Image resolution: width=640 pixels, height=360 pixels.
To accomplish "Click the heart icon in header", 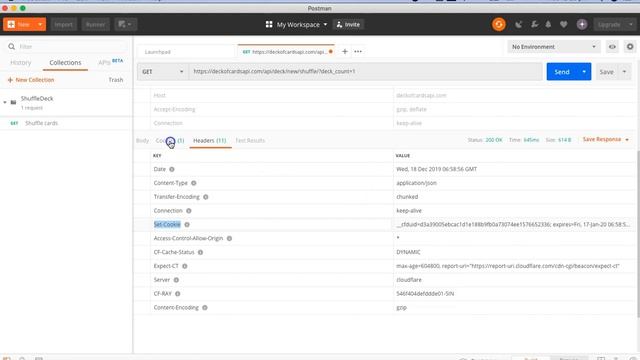I will click(x=564, y=24).
